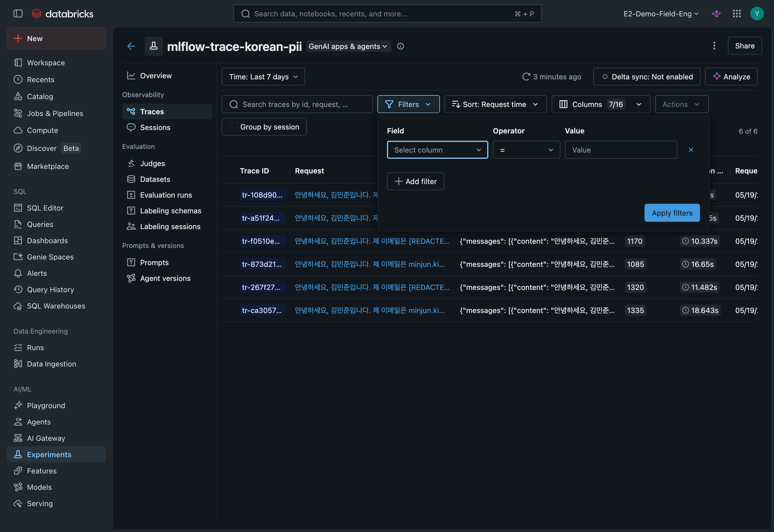Open Experiments in the sidebar
The height and width of the screenshot is (532, 774).
[x=56, y=454]
